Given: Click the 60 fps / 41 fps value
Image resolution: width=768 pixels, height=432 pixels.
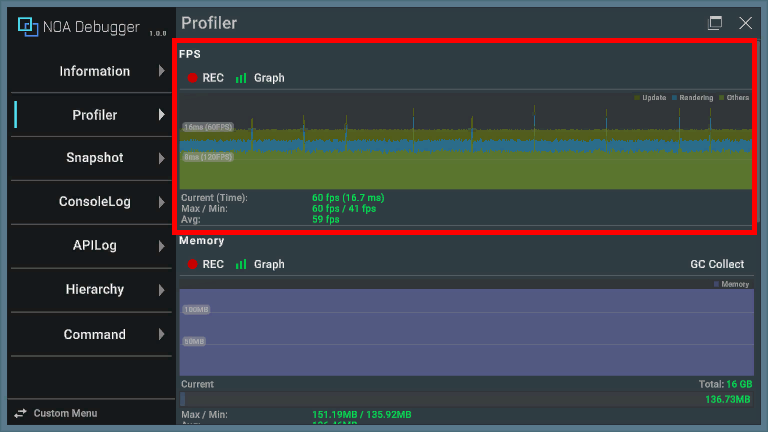Looking at the screenshot, I should coord(344,209).
